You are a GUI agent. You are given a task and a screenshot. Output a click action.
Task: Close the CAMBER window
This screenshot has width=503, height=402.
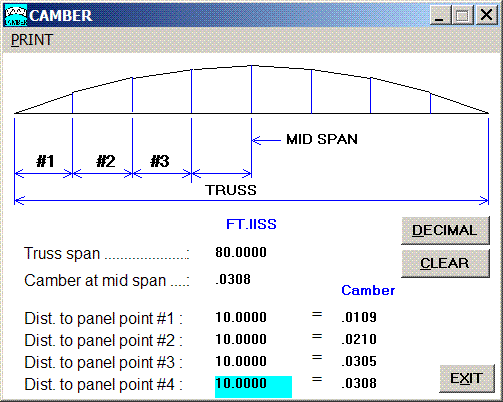point(486,15)
